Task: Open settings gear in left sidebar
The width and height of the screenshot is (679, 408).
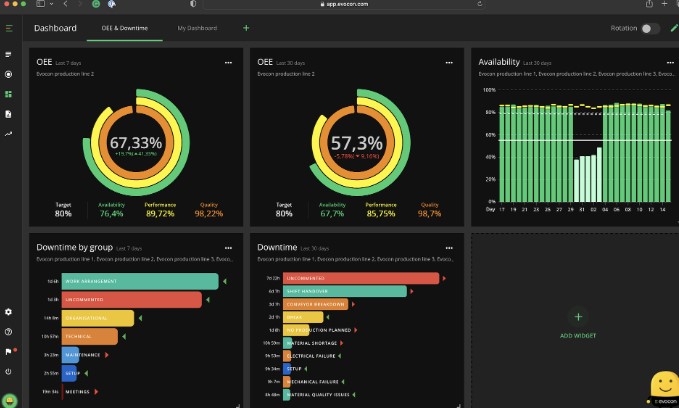Action: point(9,312)
